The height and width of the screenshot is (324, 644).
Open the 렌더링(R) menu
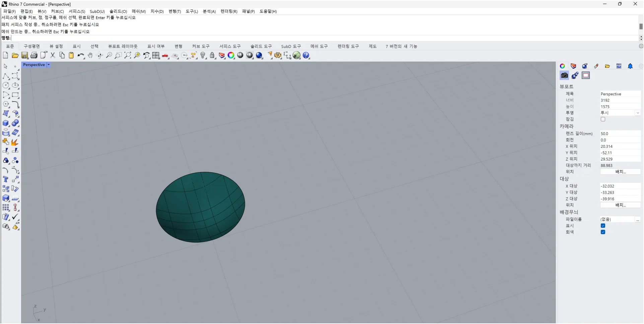point(229,11)
